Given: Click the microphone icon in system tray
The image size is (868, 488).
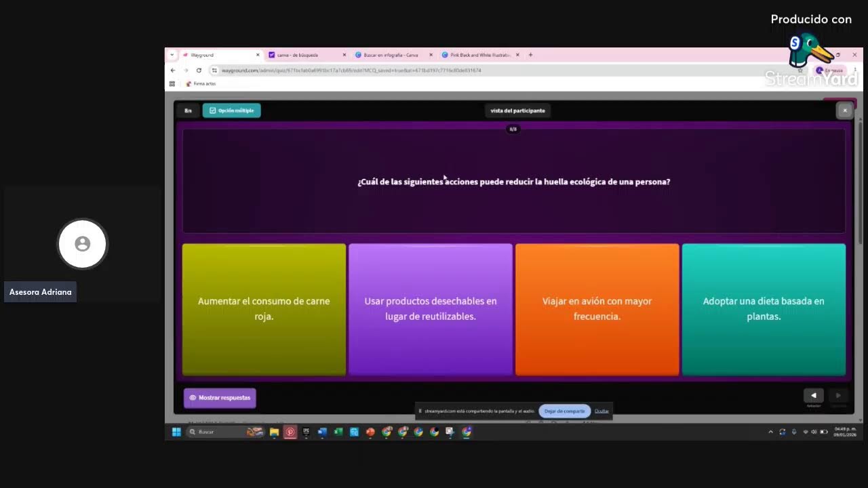Looking at the screenshot, I should coord(794,432).
